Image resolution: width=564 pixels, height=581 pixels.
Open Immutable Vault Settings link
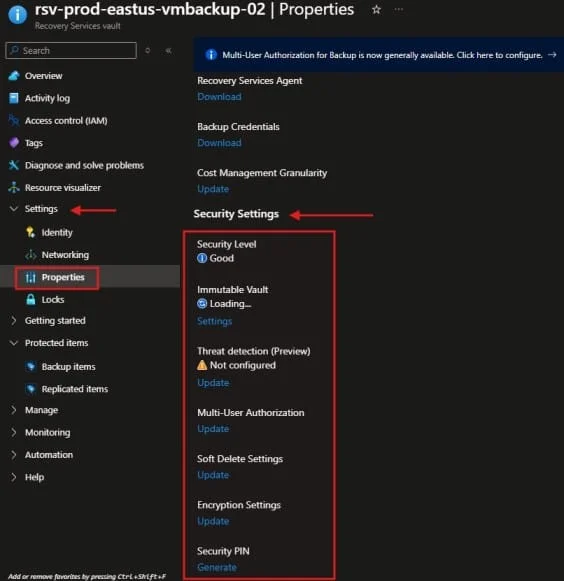coord(214,321)
